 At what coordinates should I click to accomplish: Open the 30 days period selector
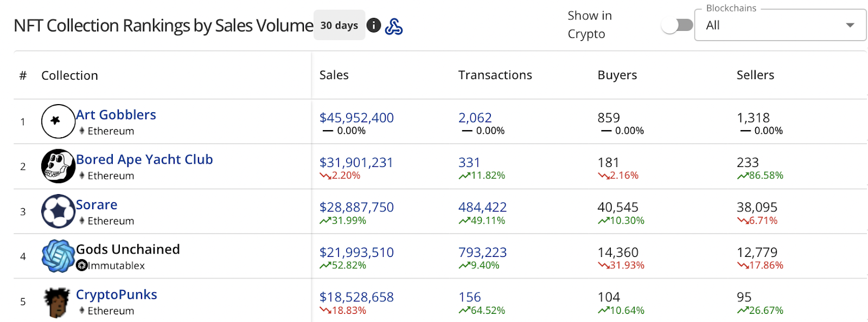tap(339, 25)
